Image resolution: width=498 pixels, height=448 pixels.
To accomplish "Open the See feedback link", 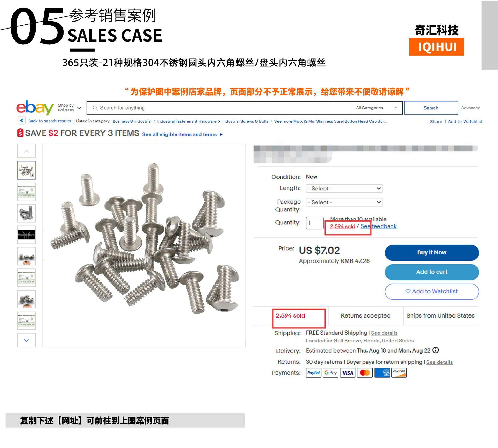I will coord(378,226).
